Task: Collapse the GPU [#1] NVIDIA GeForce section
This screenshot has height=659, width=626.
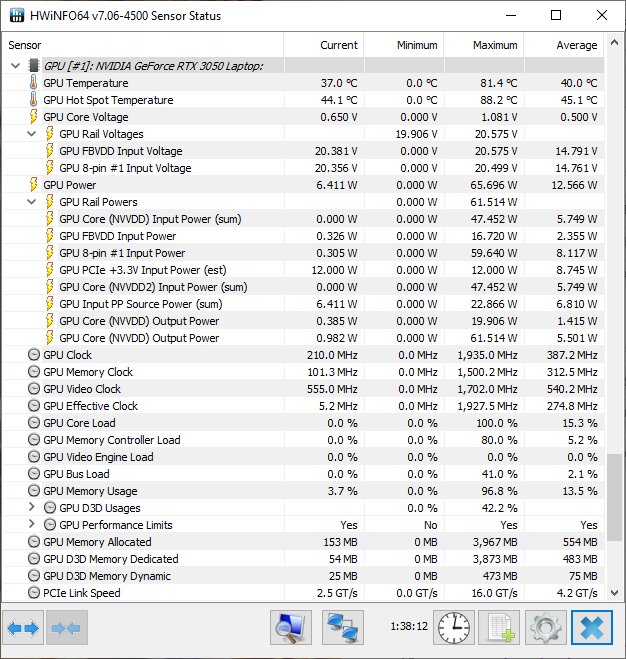Action: point(16,66)
